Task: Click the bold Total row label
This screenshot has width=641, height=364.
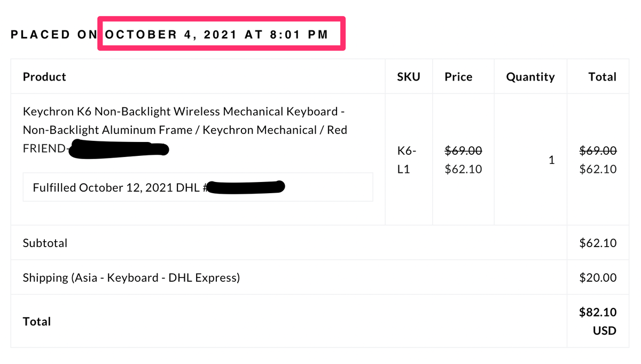Action: click(x=37, y=321)
